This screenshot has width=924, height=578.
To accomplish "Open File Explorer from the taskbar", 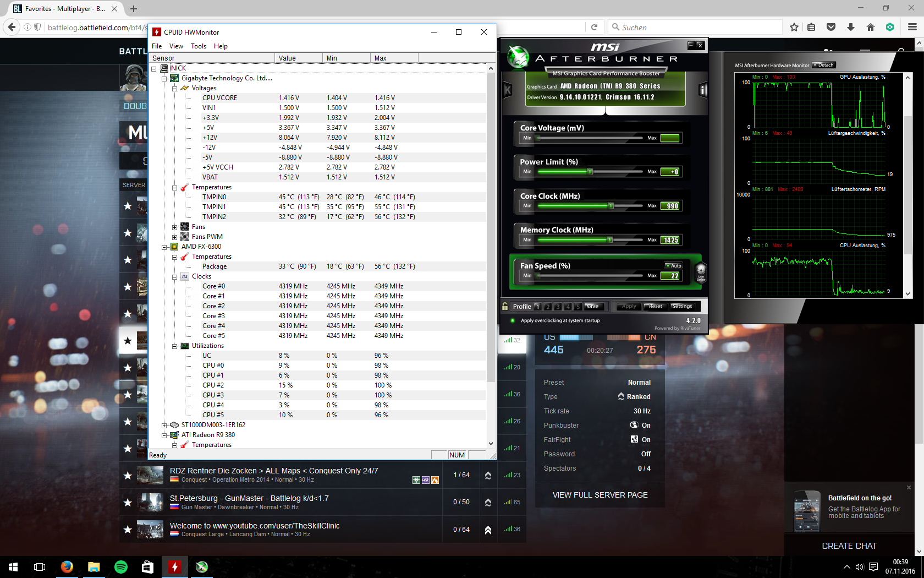I will click(94, 566).
